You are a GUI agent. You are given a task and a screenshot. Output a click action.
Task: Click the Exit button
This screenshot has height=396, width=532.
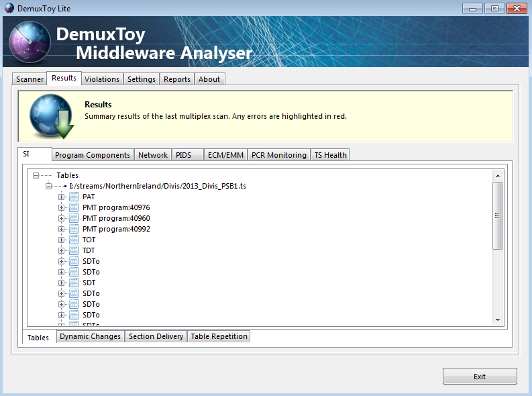pyautogui.click(x=480, y=377)
